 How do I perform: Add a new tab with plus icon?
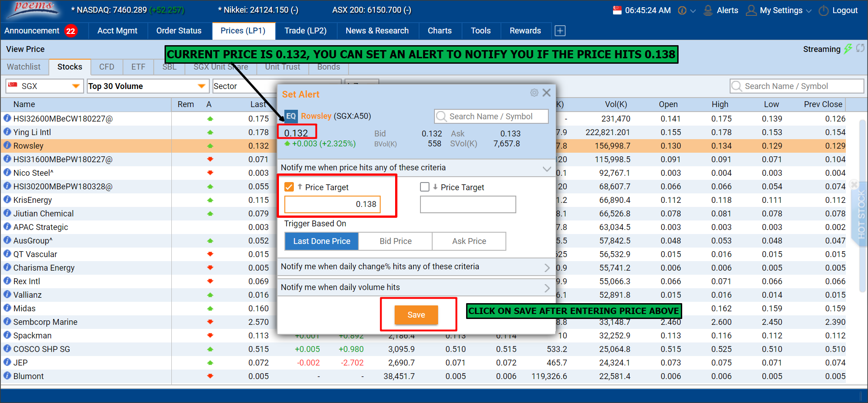click(560, 31)
